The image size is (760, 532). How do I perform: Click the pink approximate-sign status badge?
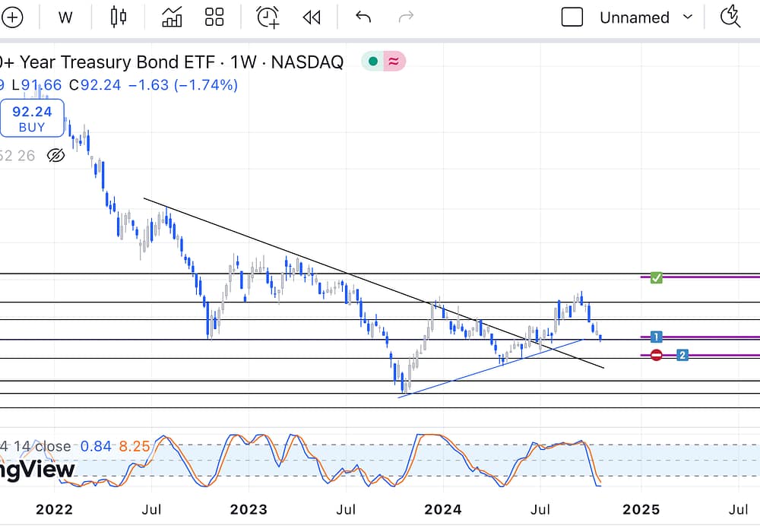tap(394, 62)
